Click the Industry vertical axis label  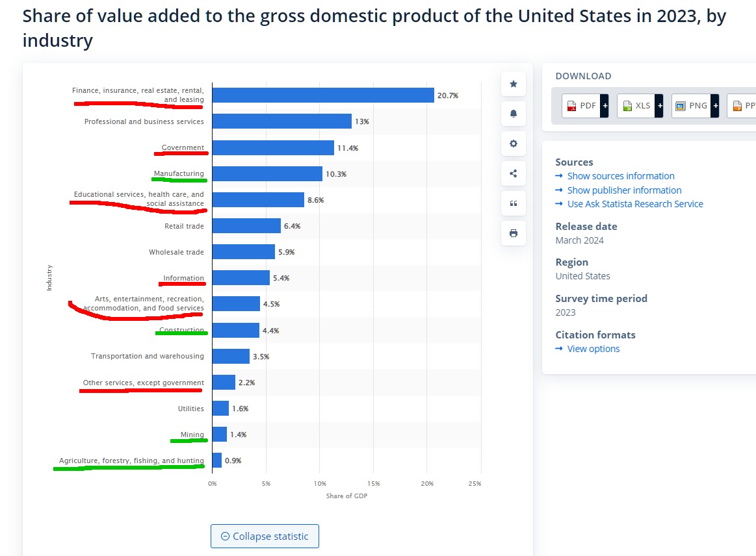[x=49, y=278]
